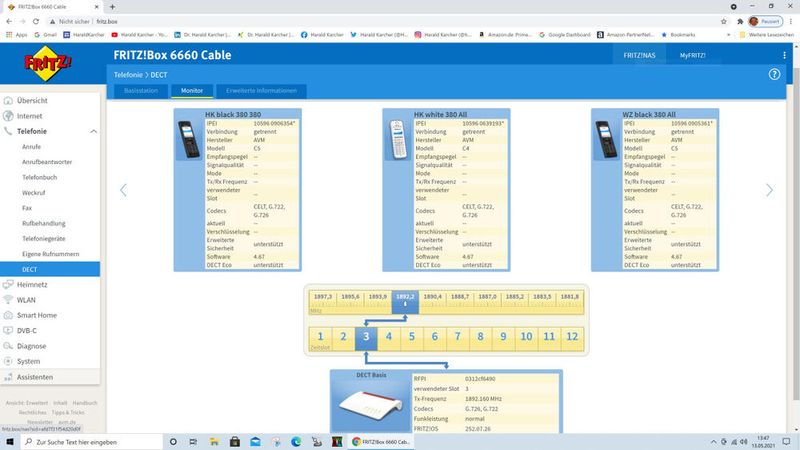Open File Explorer from the taskbar

tap(214, 442)
